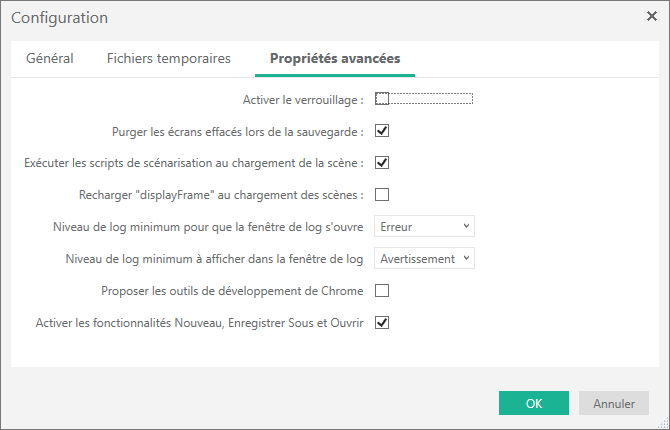Image resolution: width=670 pixels, height=430 pixels.
Task: Open the Fichiers temporaires tab
Action: [169, 59]
